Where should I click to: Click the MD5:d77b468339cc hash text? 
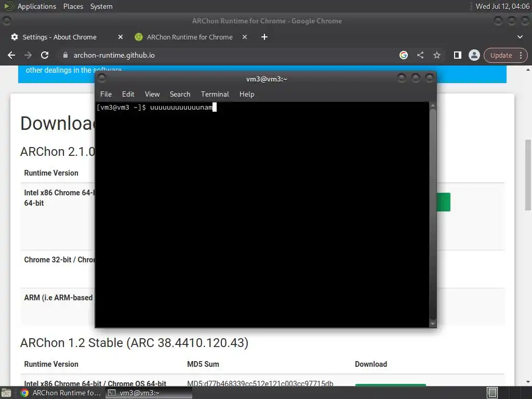click(260, 383)
